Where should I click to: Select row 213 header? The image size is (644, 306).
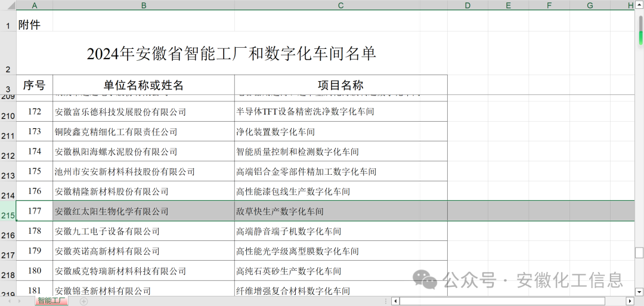coord(8,171)
